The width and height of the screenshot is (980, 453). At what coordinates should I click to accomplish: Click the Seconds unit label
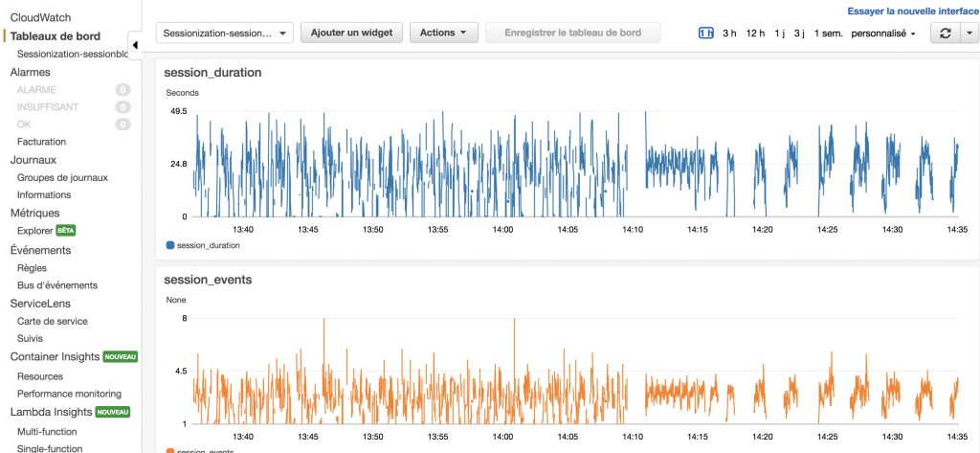pyautogui.click(x=183, y=93)
